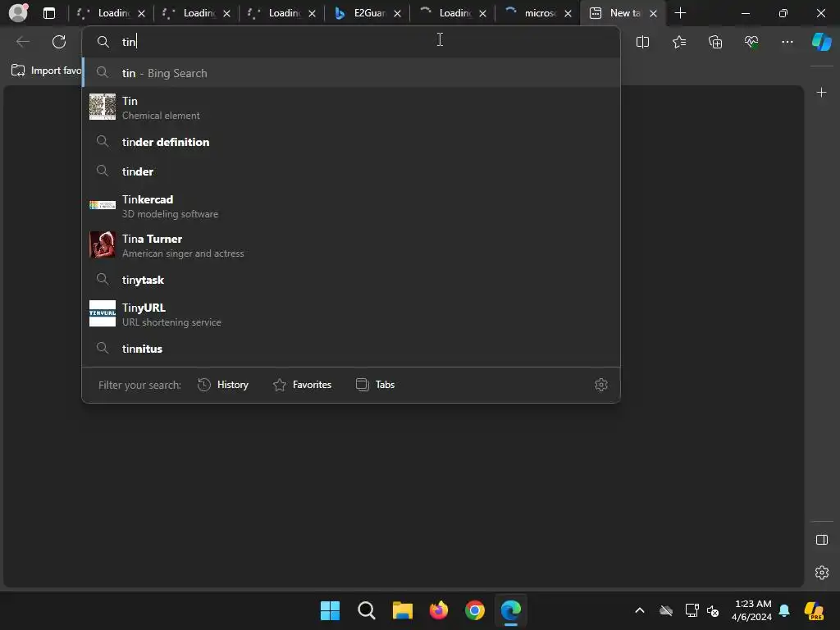
Task: Close the E2Guardian tab
Action: tap(398, 13)
